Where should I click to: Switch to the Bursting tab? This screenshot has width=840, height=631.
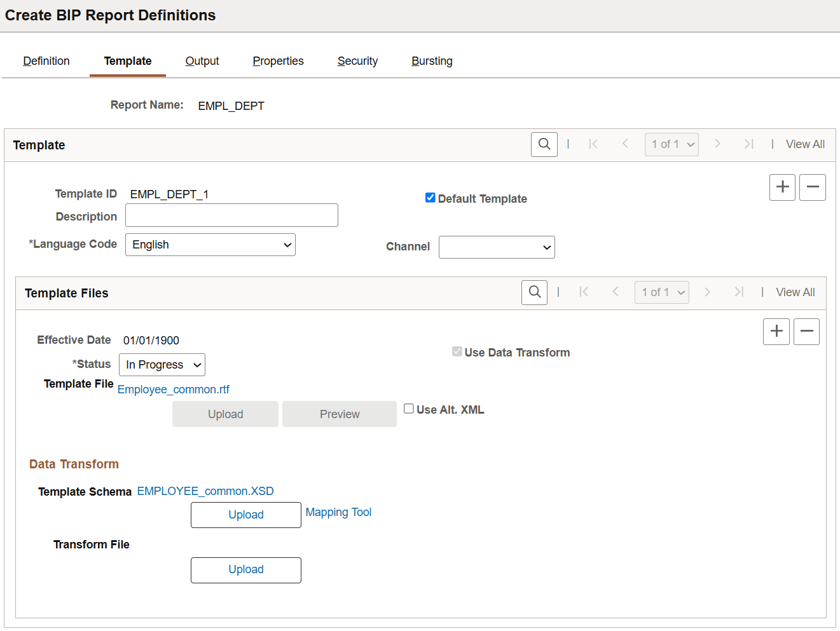pyautogui.click(x=432, y=61)
